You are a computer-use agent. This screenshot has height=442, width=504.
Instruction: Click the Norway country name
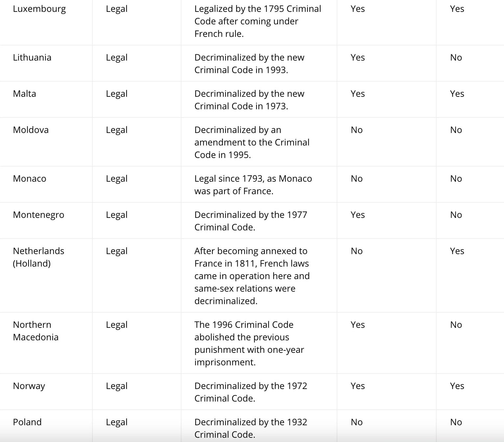point(29,386)
